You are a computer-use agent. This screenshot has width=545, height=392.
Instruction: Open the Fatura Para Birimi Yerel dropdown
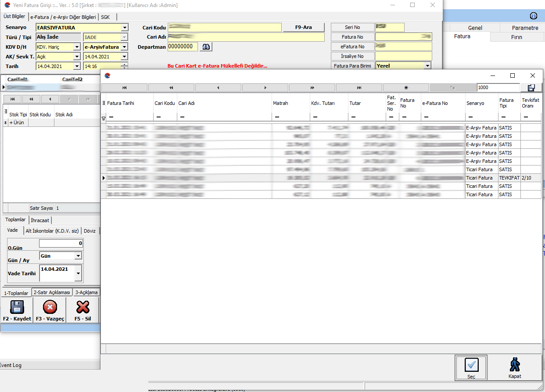[x=427, y=66]
